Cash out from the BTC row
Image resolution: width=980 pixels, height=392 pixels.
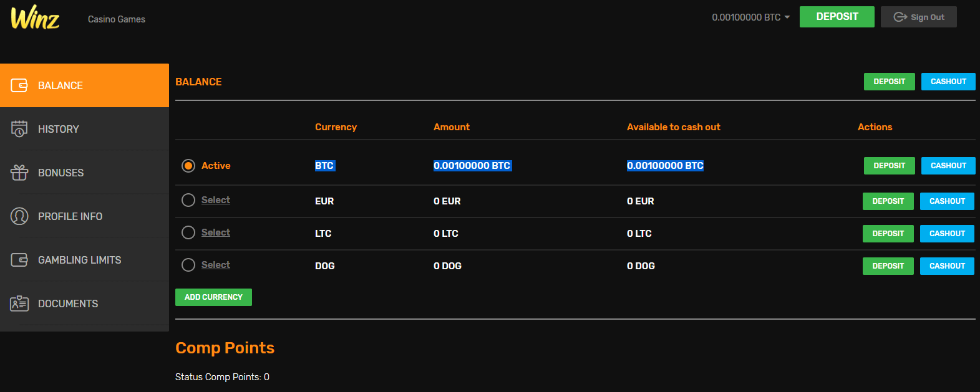(948, 166)
